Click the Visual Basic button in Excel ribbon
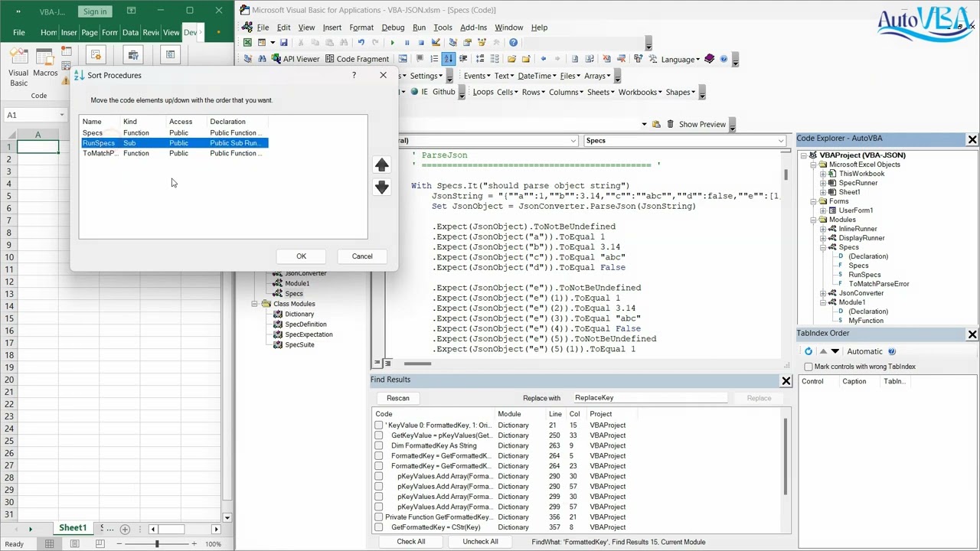Image resolution: width=980 pixels, height=551 pixels. click(x=18, y=67)
